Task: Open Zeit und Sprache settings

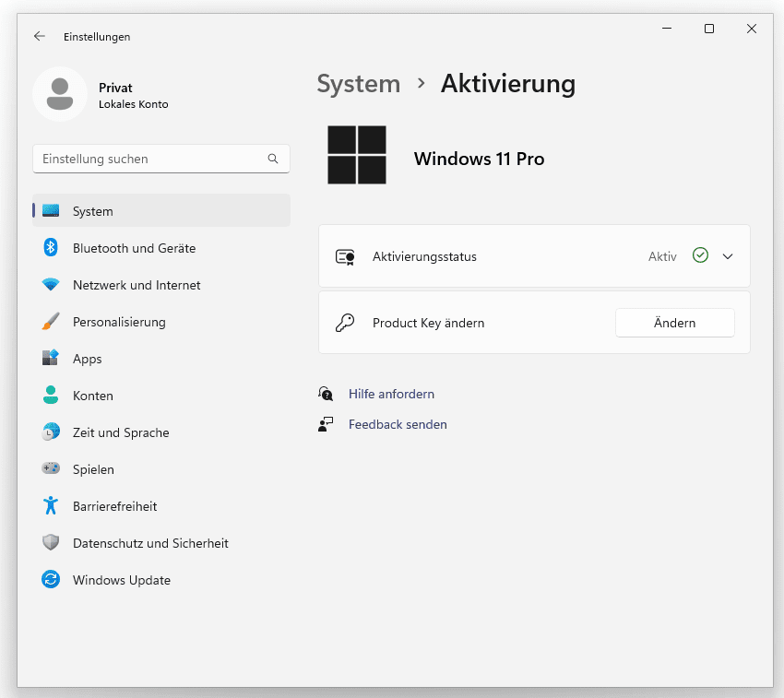Action: click(x=161, y=432)
